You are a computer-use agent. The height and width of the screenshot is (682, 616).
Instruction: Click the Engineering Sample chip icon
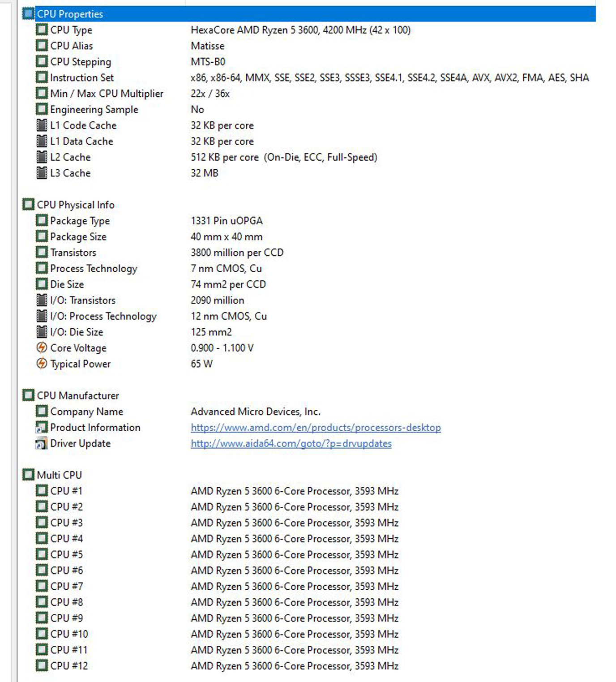(x=42, y=109)
